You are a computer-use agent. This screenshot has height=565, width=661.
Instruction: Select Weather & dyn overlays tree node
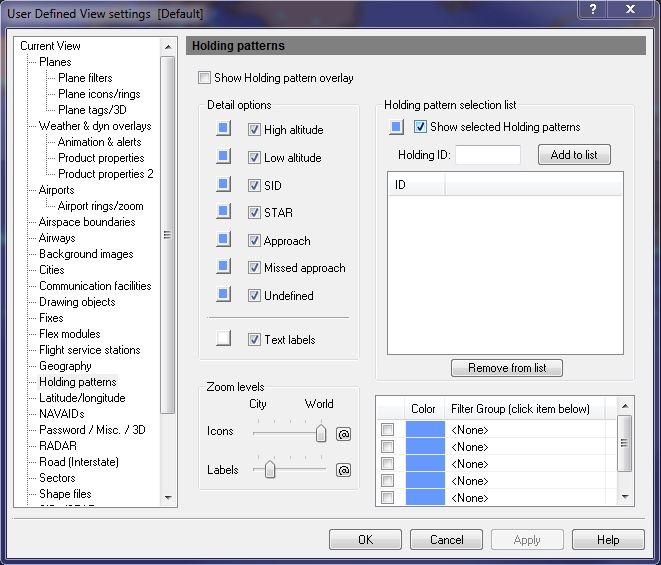95,126
